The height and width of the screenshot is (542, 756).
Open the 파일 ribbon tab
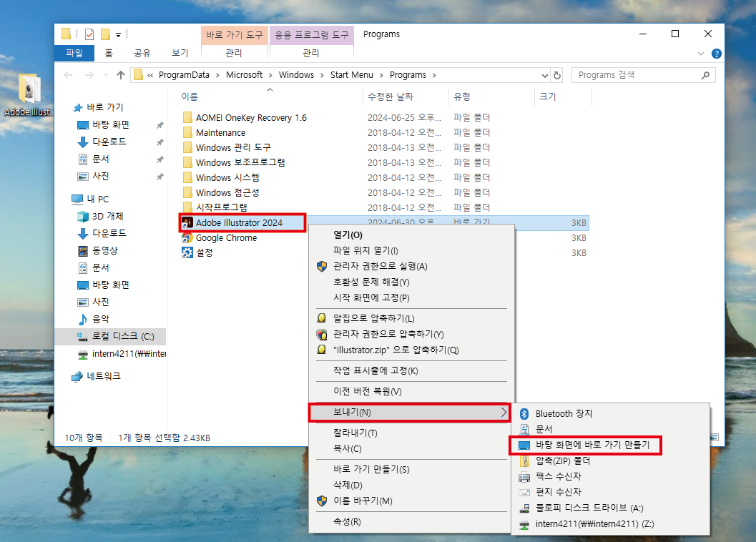pos(74,53)
